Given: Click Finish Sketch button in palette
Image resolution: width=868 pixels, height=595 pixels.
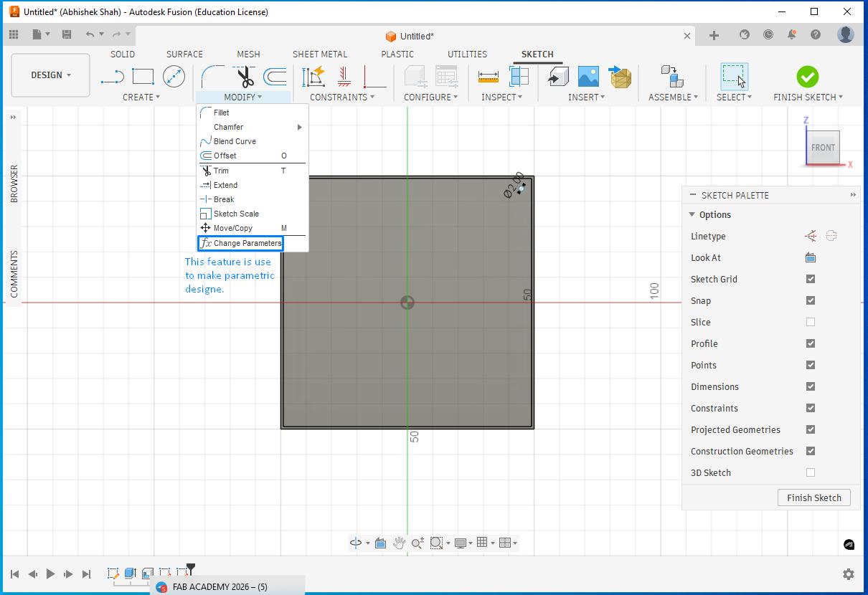Looking at the screenshot, I should coord(813,498).
